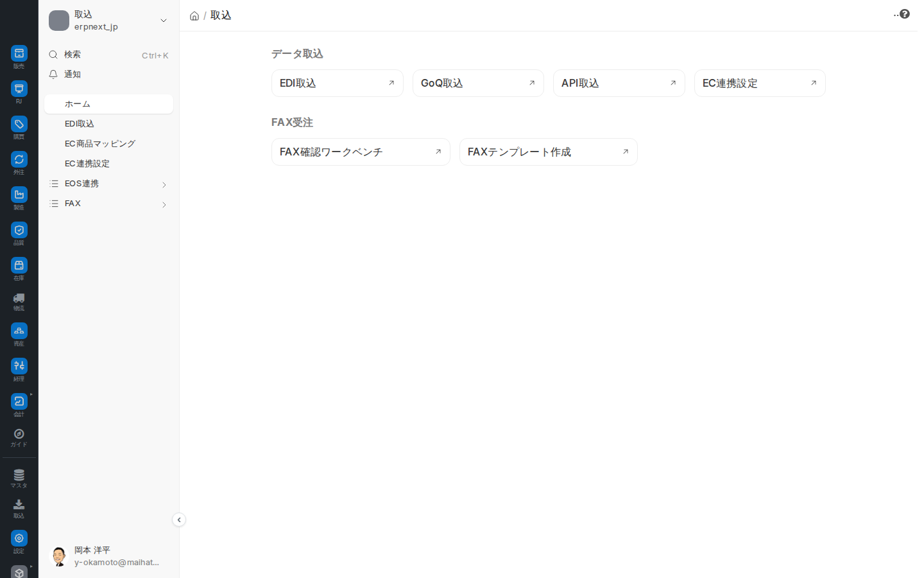Viewport: 924px width, 578px height.
Task: Click the notification bell icon
Action: tap(53, 74)
